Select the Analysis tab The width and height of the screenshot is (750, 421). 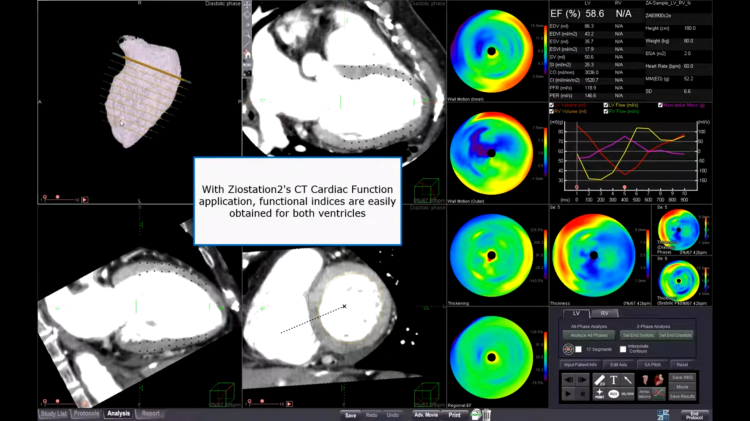point(119,414)
